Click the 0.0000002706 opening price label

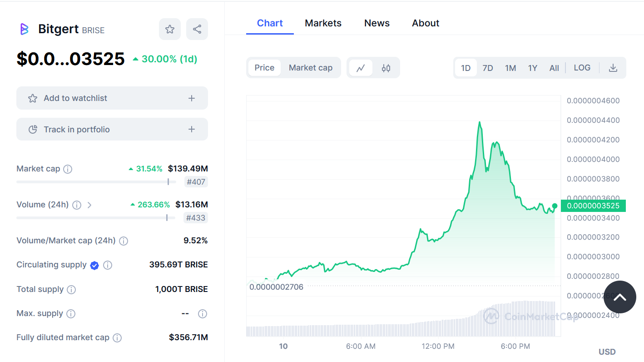[x=276, y=287]
